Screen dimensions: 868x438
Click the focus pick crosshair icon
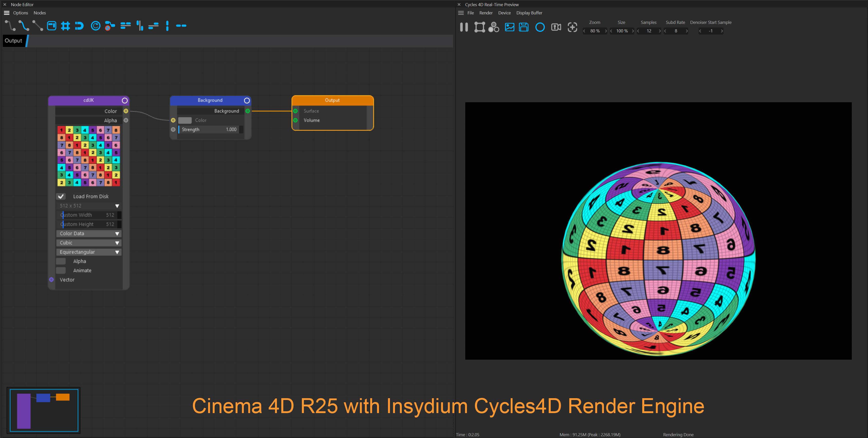click(x=572, y=27)
